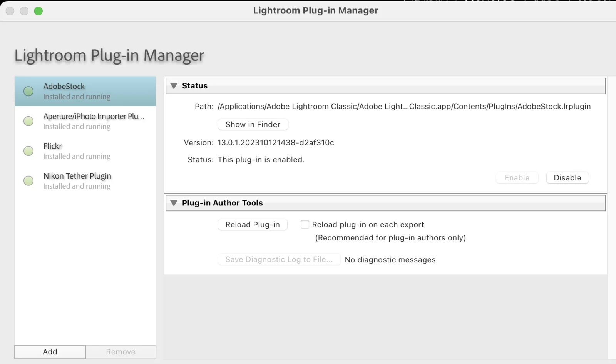Screen dimensions: 616x364
Task: Select the Nikon Tether Plugin entry
Action: 85,180
